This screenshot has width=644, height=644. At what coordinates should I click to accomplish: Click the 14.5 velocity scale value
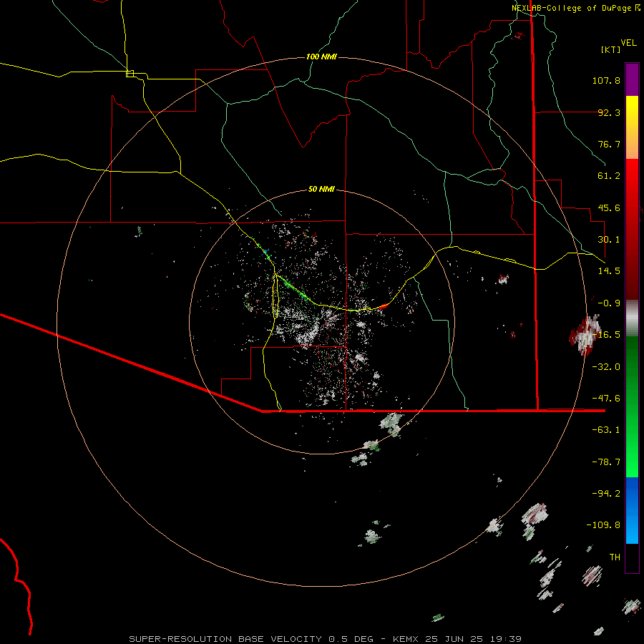(x=609, y=271)
